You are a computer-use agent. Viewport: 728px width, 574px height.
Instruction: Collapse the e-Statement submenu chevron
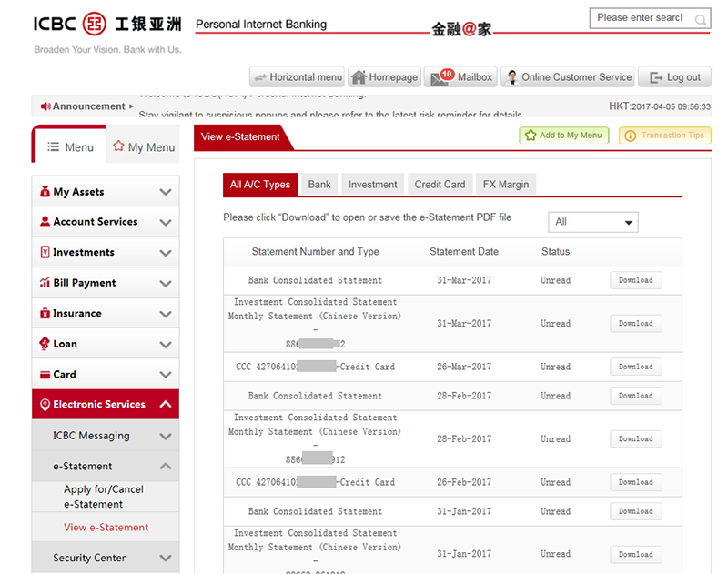166,466
